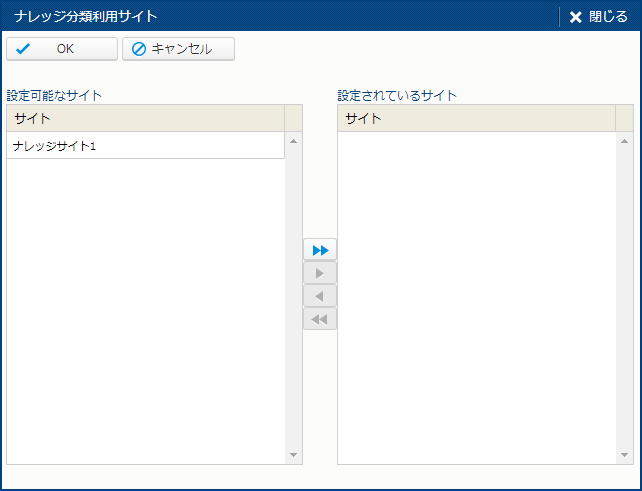The image size is (642, 491).
Task: Click inside the empty 設定されているサイト list
Action: click(476, 298)
